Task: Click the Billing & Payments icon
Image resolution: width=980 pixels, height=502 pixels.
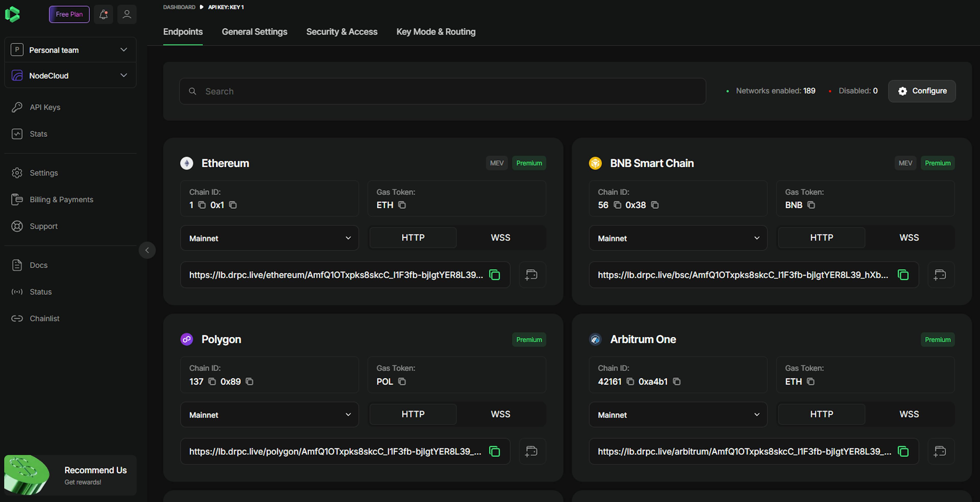Action: coord(17,199)
